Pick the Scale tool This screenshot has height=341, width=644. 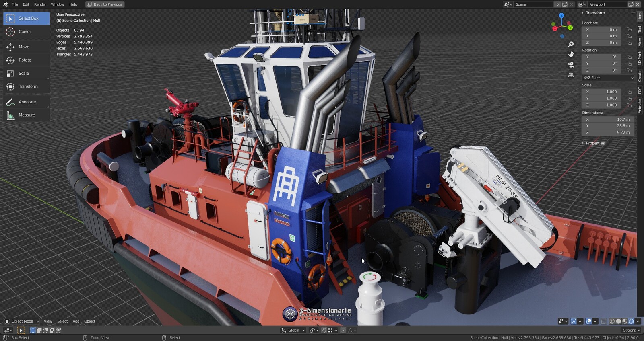tap(26, 73)
